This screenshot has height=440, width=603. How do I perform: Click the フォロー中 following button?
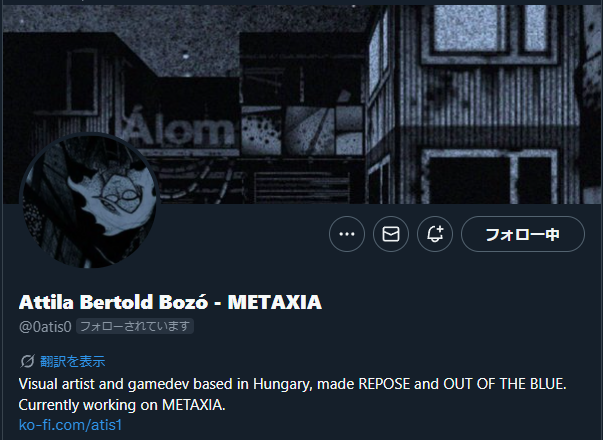[523, 234]
